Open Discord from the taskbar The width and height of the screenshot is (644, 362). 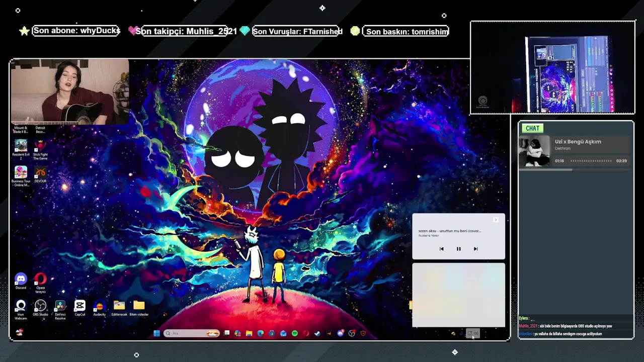click(x=341, y=333)
